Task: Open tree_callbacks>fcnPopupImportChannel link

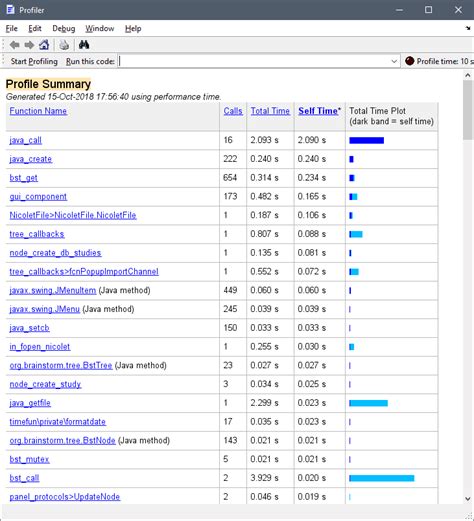Action: pos(84,272)
